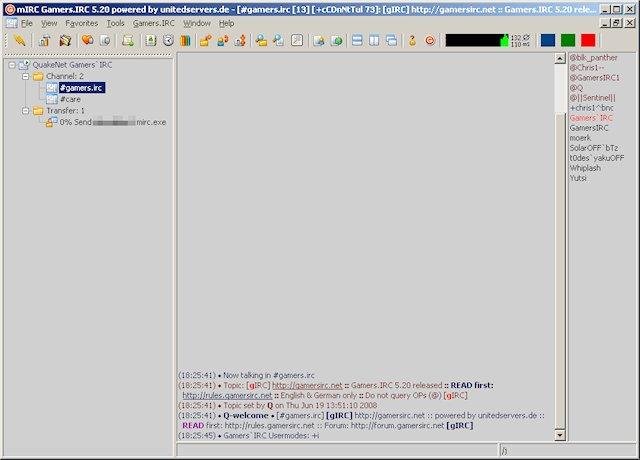Click the padlock transfer icon beside Send mirc.exe
The width and height of the screenshot is (640, 460).
click(51, 122)
